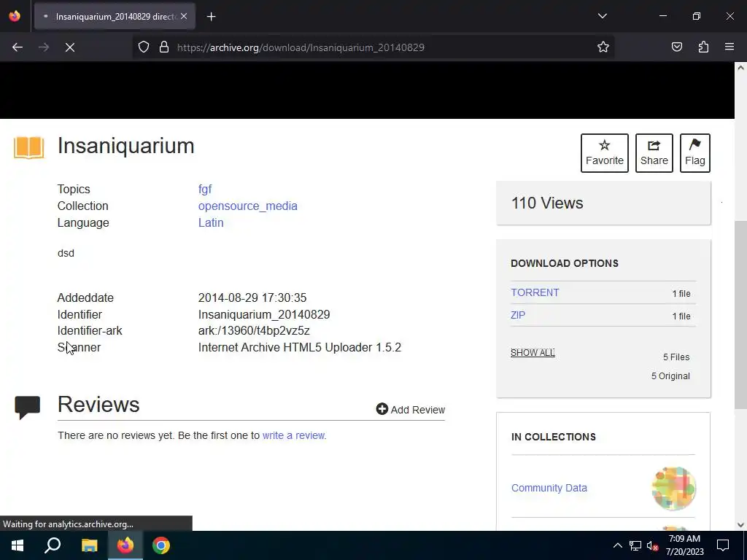Click the Flag button
Screen dimensions: 747x560
pyautogui.click(x=695, y=153)
